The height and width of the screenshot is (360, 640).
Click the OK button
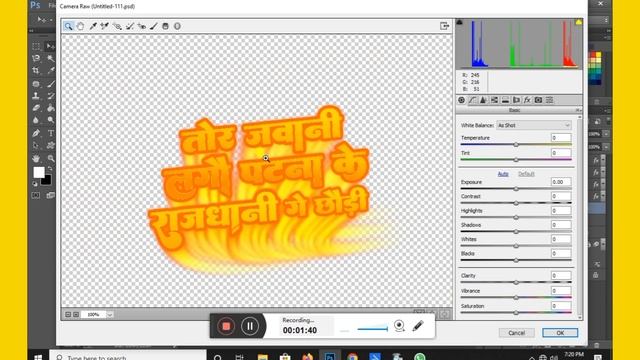(x=560, y=333)
